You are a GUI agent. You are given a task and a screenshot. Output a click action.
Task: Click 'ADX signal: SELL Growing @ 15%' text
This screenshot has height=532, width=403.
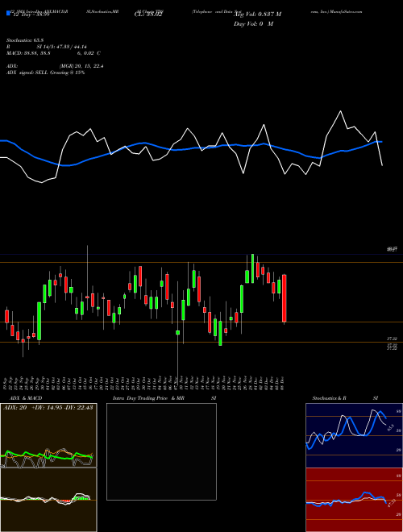click(x=45, y=73)
